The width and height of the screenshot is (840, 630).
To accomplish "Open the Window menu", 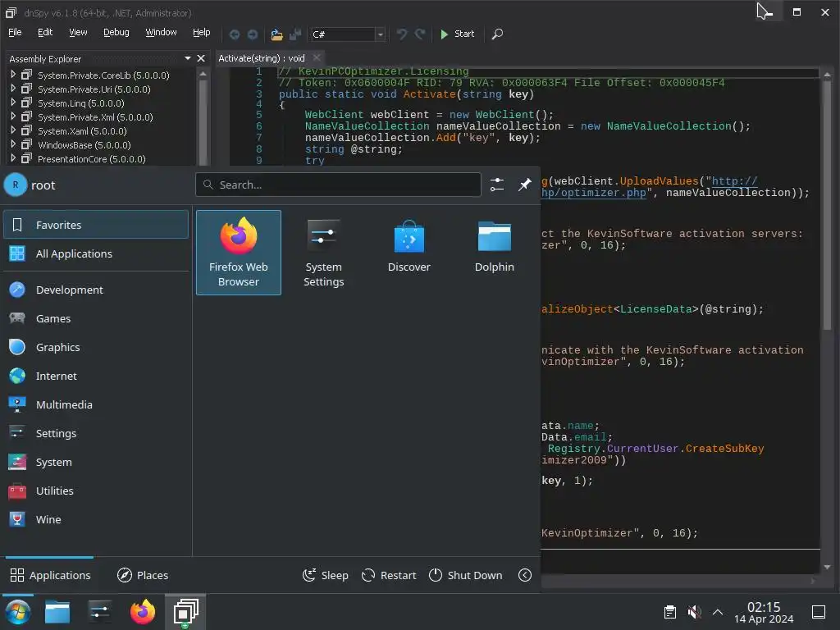I will (162, 32).
